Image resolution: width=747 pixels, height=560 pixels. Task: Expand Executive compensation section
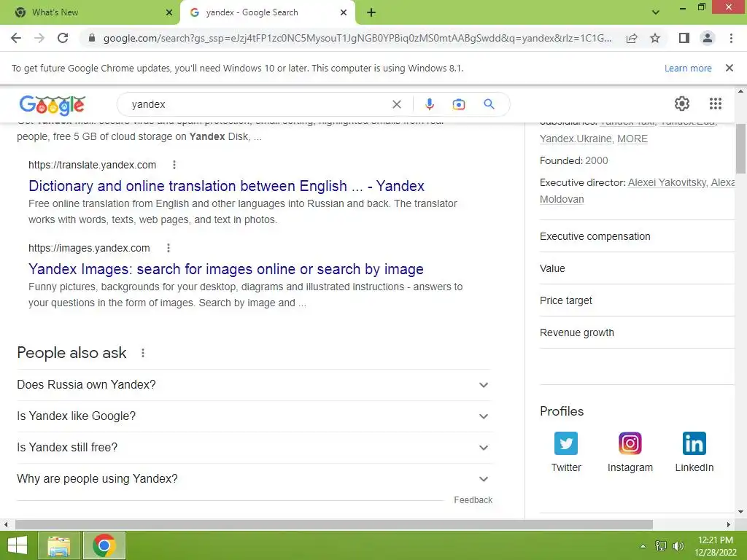tap(637, 236)
